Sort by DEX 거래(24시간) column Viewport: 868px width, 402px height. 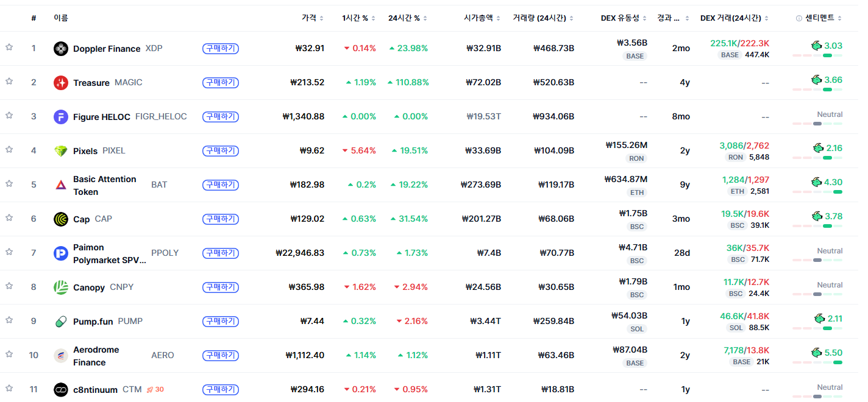click(x=735, y=18)
